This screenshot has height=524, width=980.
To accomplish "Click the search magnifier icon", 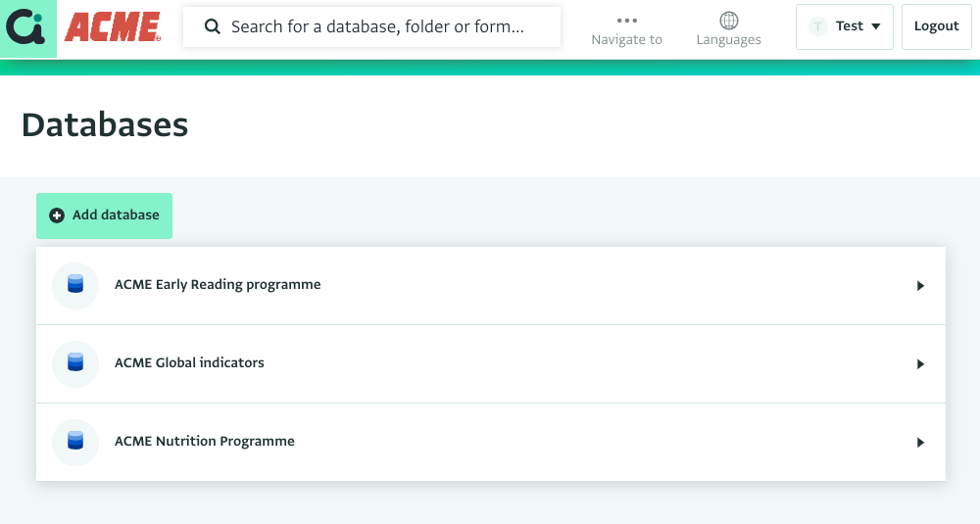I will [213, 26].
